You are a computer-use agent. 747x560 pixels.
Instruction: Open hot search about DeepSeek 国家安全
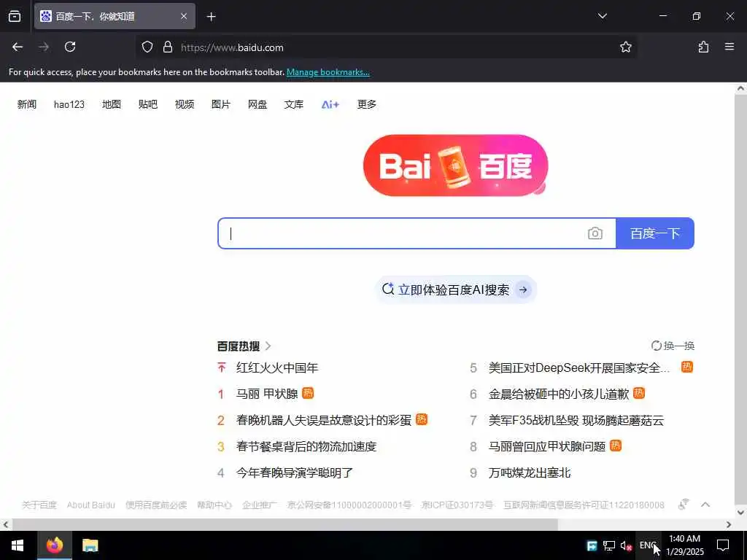point(578,367)
